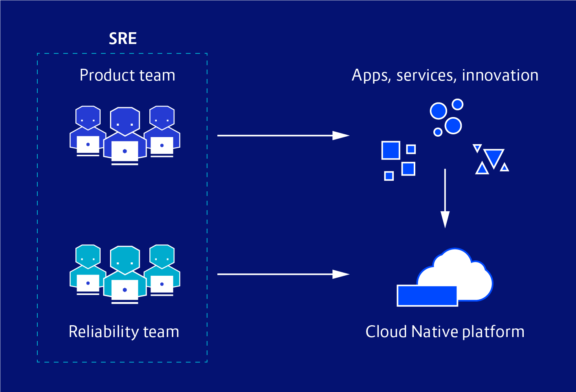Click the arrow from Reliability team
Viewport: 576px width, 392px height.
(x=283, y=274)
